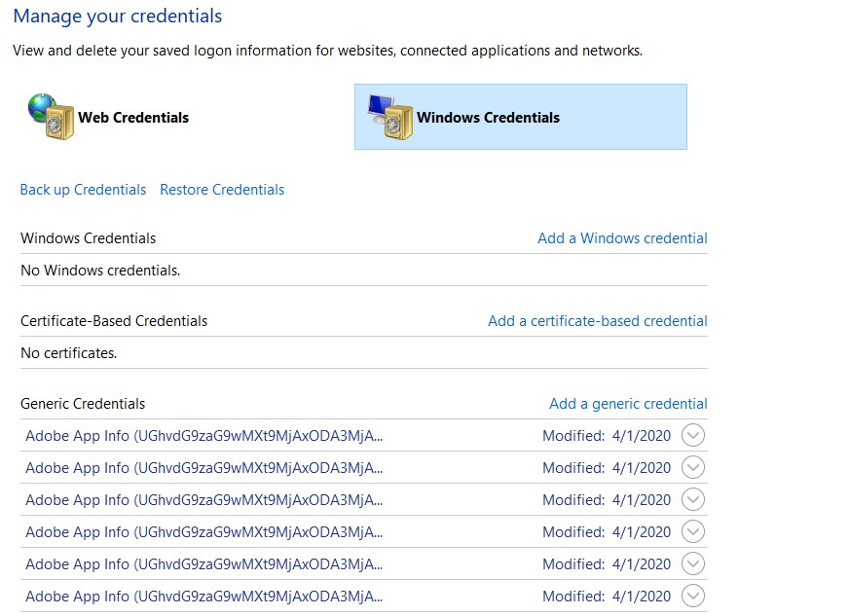Click Add a certificate-based credential
Image resolution: width=849 pixels, height=616 pixels.
(597, 321)
